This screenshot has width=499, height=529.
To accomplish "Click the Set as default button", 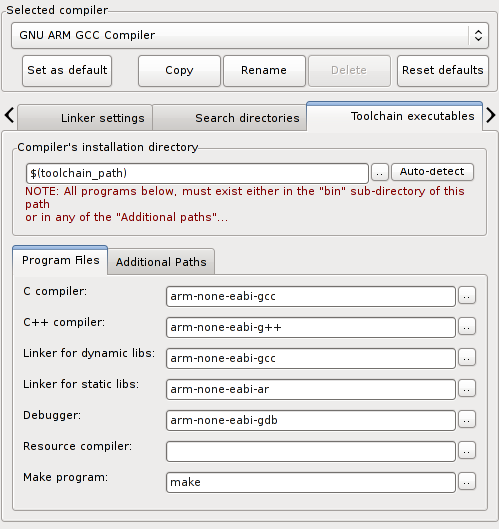I will (x=67, y=71).
